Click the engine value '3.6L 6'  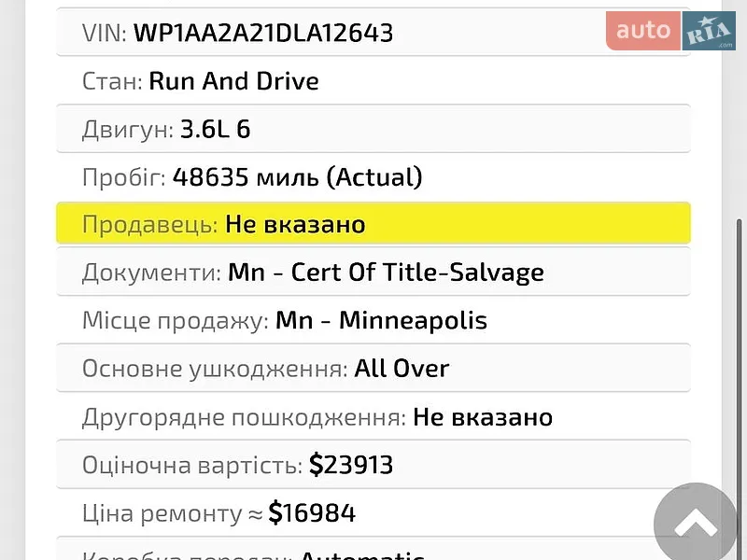click(x=215, y=129)
